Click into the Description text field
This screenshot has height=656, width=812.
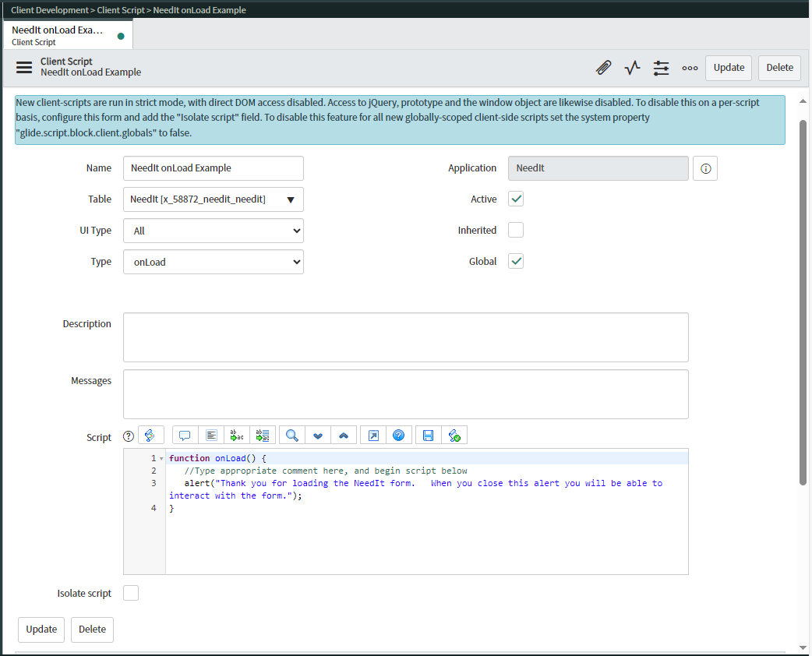405,337
